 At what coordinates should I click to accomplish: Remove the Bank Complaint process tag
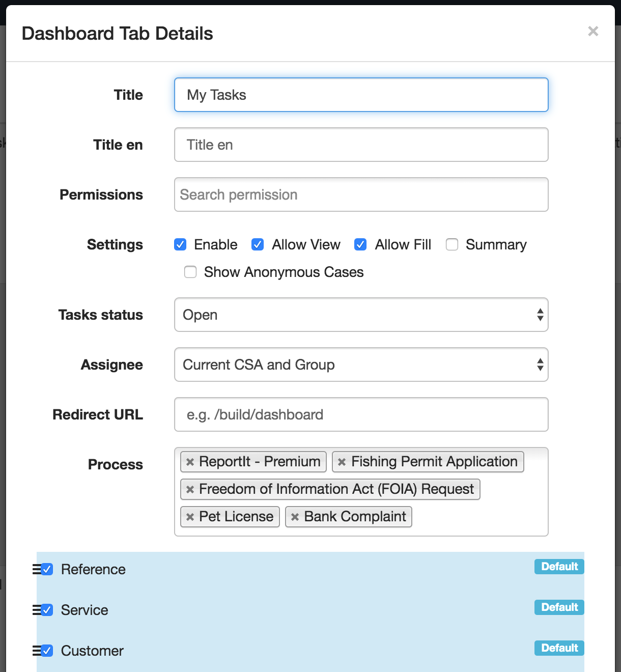click(x=294, y=517)
